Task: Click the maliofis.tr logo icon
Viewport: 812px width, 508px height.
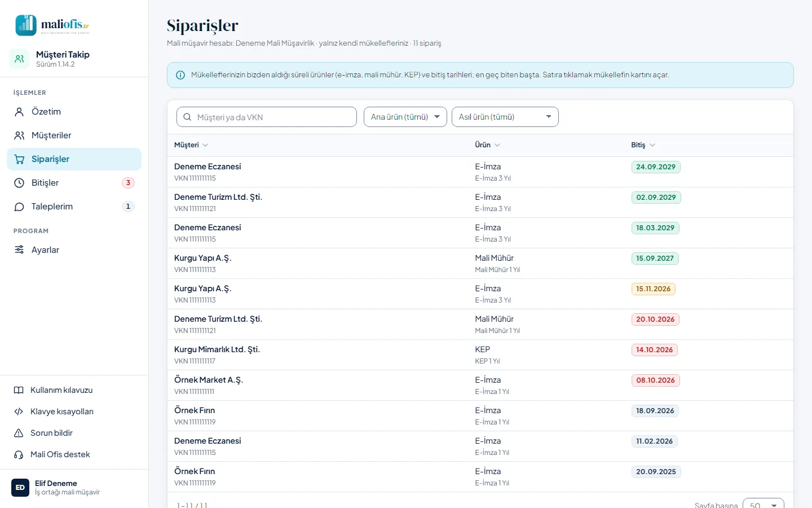Action: (x=26, y=25)
